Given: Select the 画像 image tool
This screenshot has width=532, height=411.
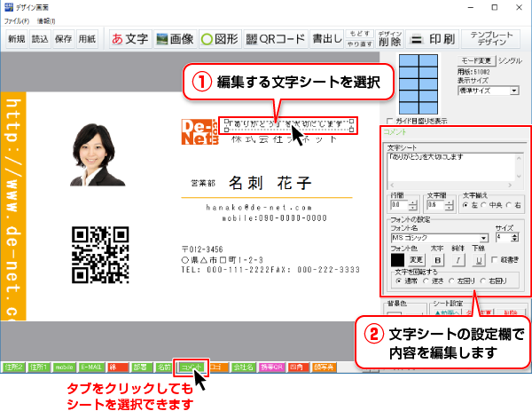Looking at the screenshot, I should [174, 39].
